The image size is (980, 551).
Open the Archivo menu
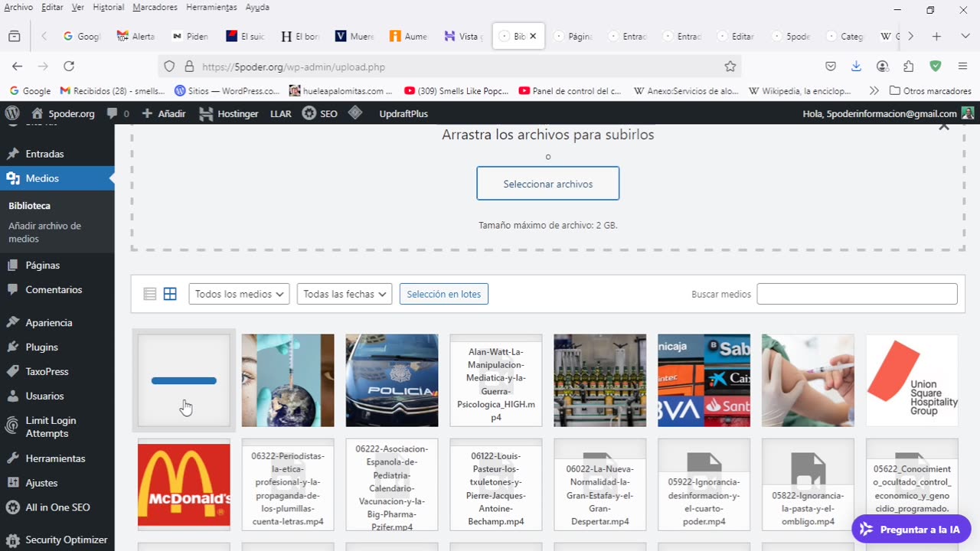(x=18, y=7)
